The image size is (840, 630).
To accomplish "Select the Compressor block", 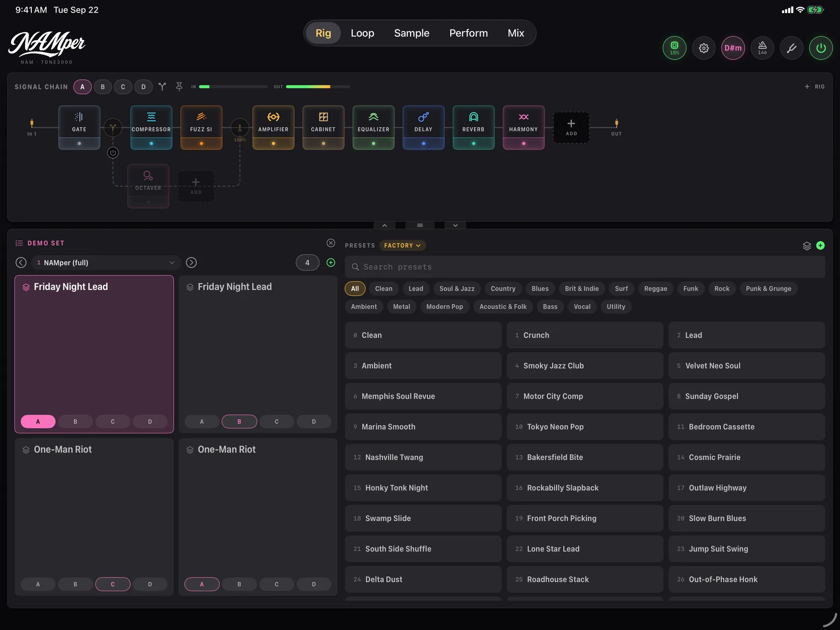I will pyautogui.click(x=151, y=127).
